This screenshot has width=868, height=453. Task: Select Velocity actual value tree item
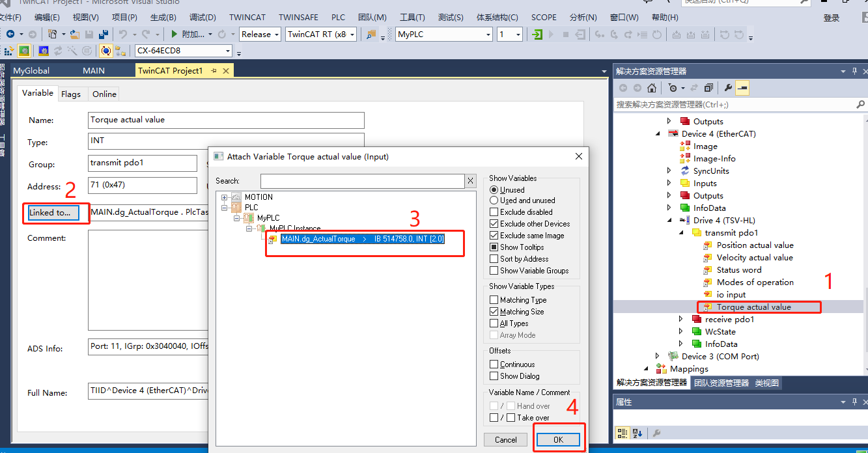click(755, 258)
